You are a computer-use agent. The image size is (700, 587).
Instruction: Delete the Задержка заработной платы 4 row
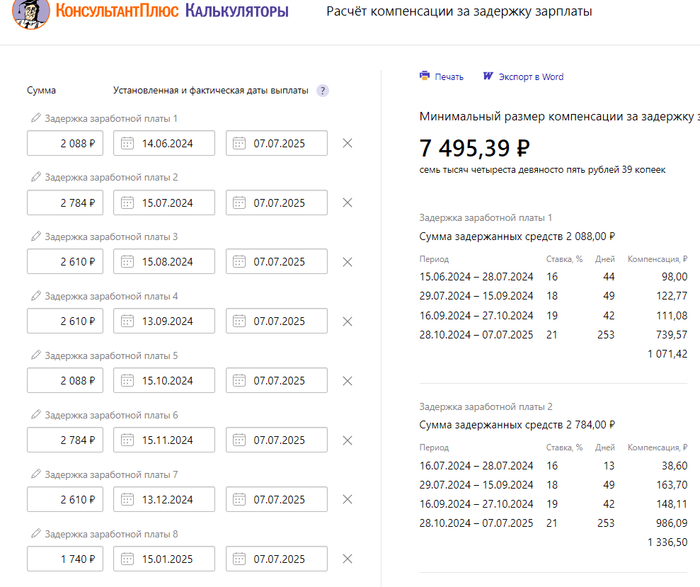click(347, 321)
